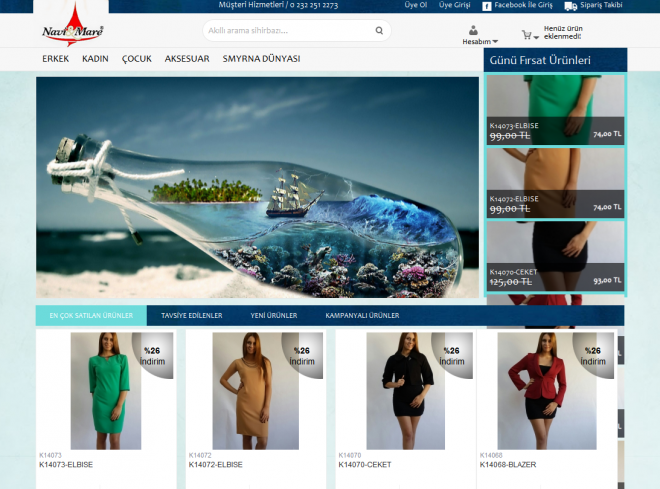660x489 pixels.
Task: Click the Üye Ol link
Action: (x=416, y=5)
